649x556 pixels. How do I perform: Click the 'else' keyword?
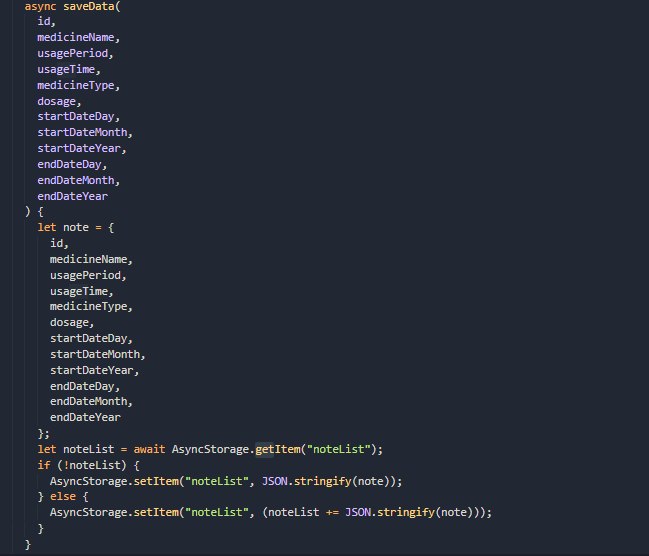coord(63,496)
